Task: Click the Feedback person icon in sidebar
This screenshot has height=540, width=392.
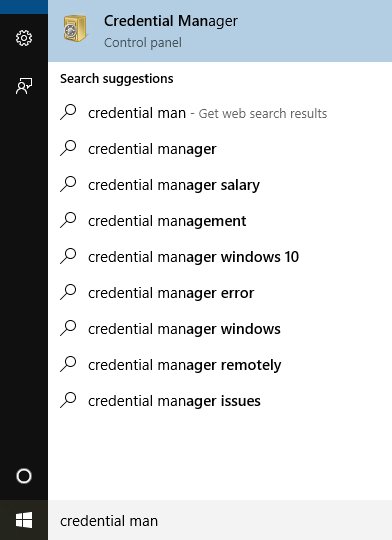Action: (x=24, y=86)
